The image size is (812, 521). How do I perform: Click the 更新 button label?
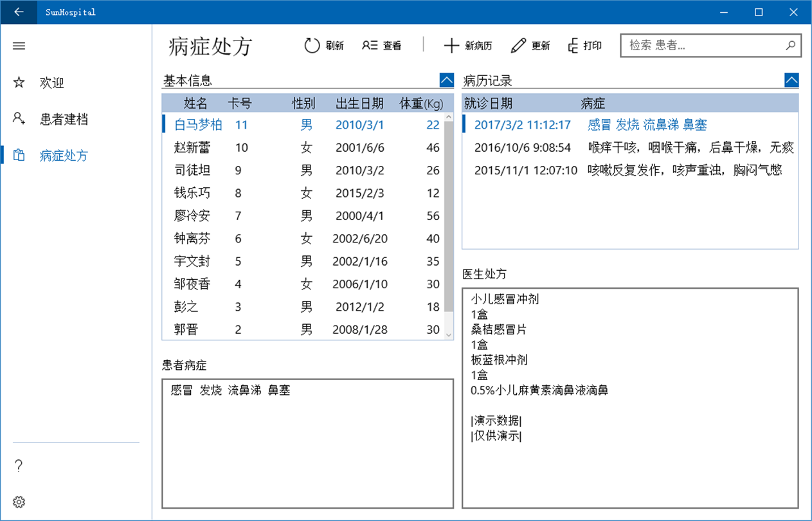(x=541, y=46)
